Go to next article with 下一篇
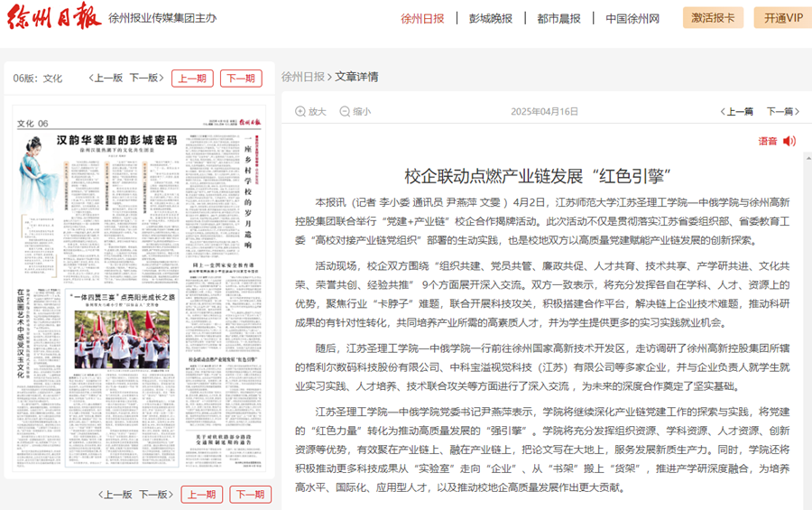812x510 pixels. coord(782,112)
